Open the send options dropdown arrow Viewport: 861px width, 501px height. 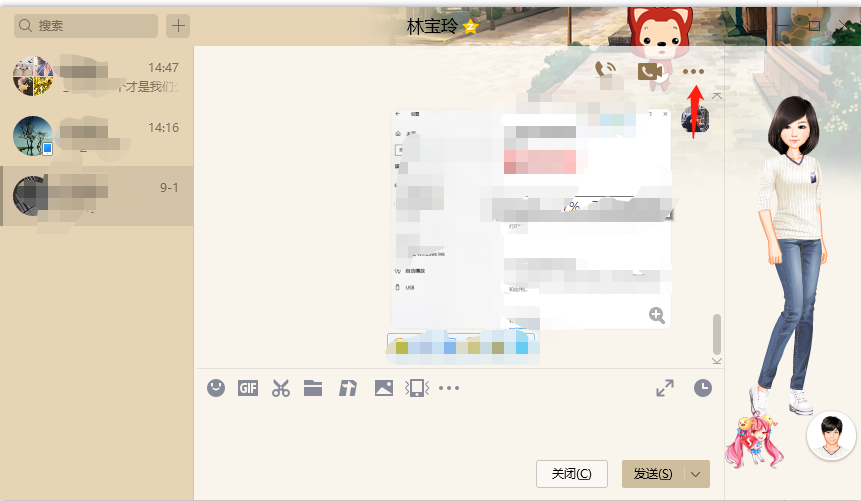tap(696, 474)
